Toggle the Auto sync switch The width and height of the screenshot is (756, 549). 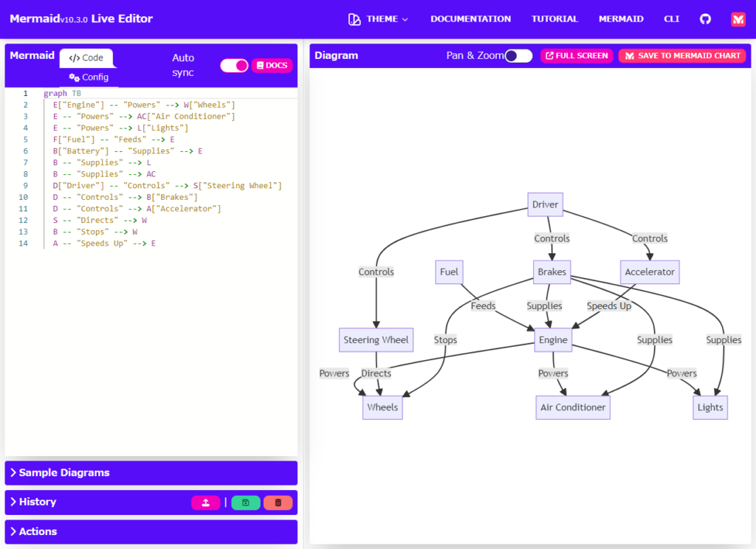234,65
